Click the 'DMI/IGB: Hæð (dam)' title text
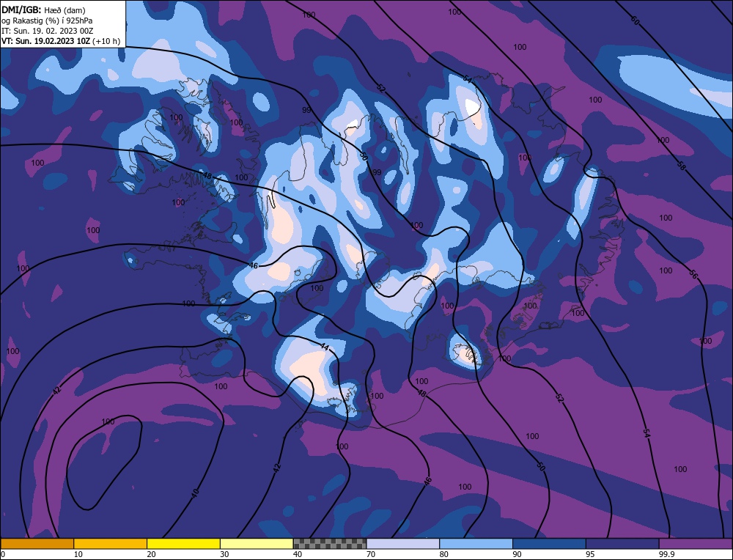This screenshot has height=560, width=733. pyautogui.click(x=43, y=10)
